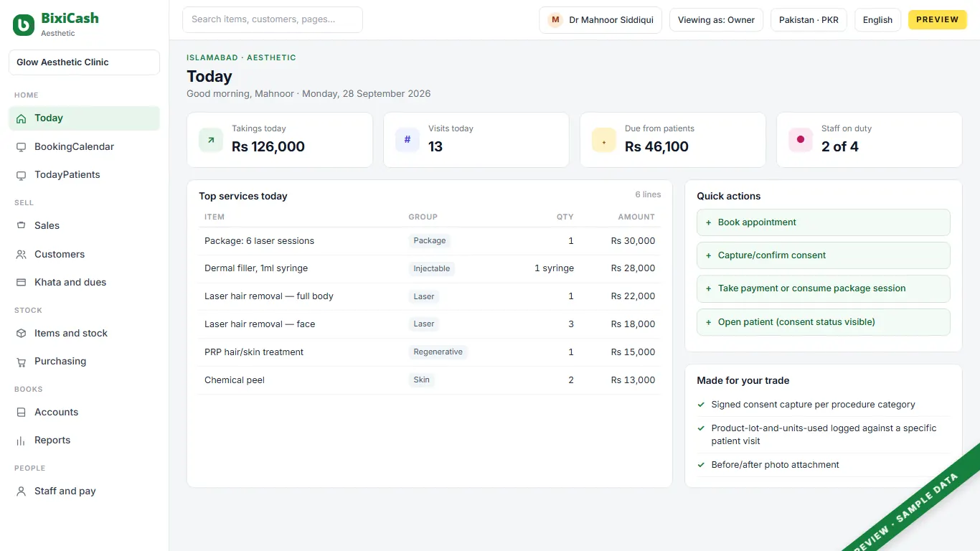This screenshot has height=551, width=980.
Task: Click the BookingCalendar monitor icon
Action: click(21, 147)
